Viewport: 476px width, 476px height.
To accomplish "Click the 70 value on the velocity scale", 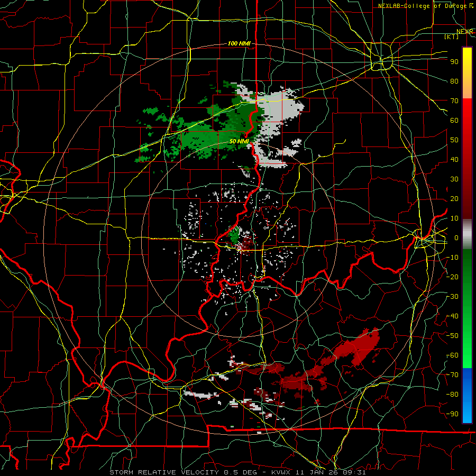I will (454, 101).
